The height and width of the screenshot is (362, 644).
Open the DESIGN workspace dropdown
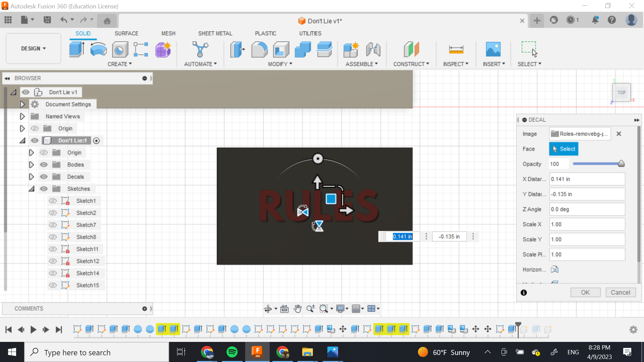(33, 49)
